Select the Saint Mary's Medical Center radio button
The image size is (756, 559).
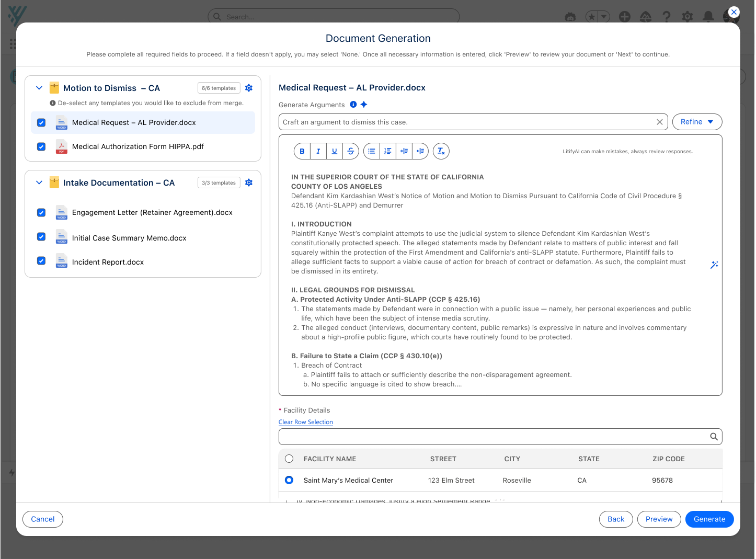coord(289,480)
